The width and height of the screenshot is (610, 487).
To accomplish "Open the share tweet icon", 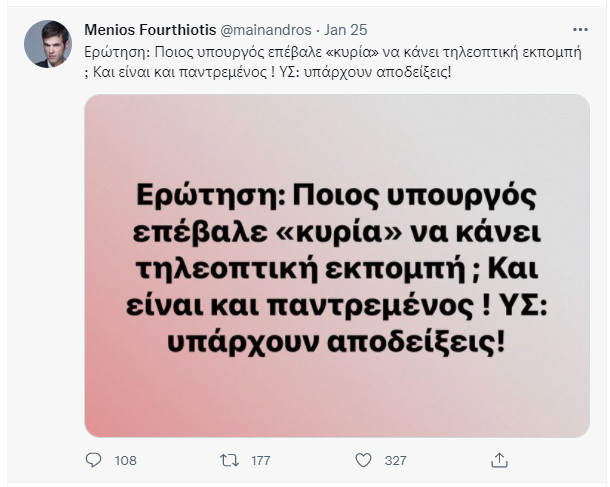I will pos(497,460).
